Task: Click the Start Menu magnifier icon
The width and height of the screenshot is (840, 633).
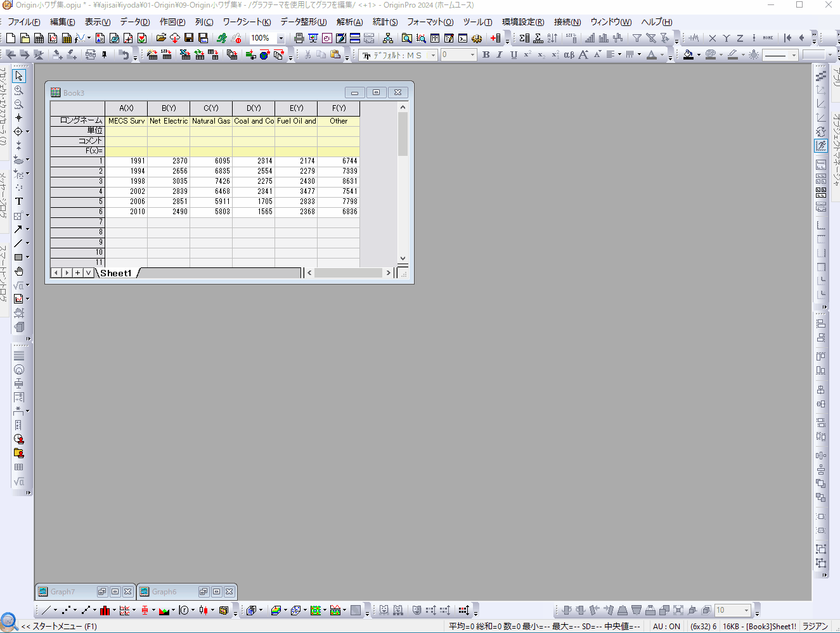Action: coord(9,622)
